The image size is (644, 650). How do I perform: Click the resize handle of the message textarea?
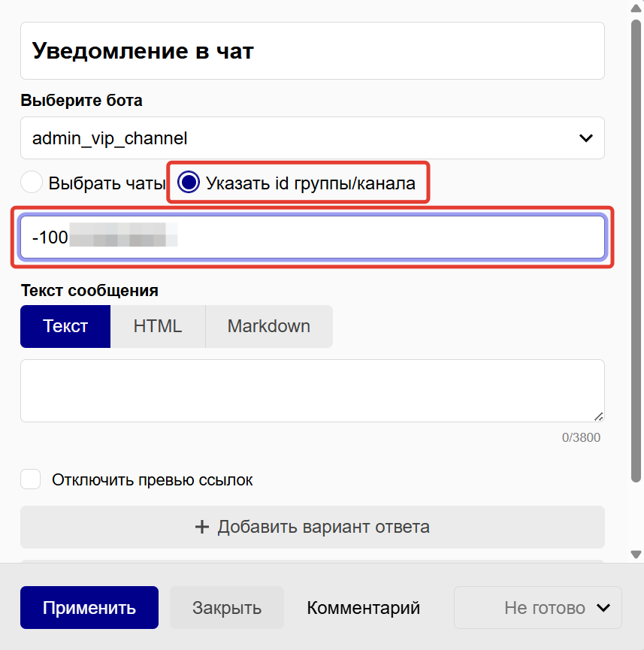coord(599,415)
